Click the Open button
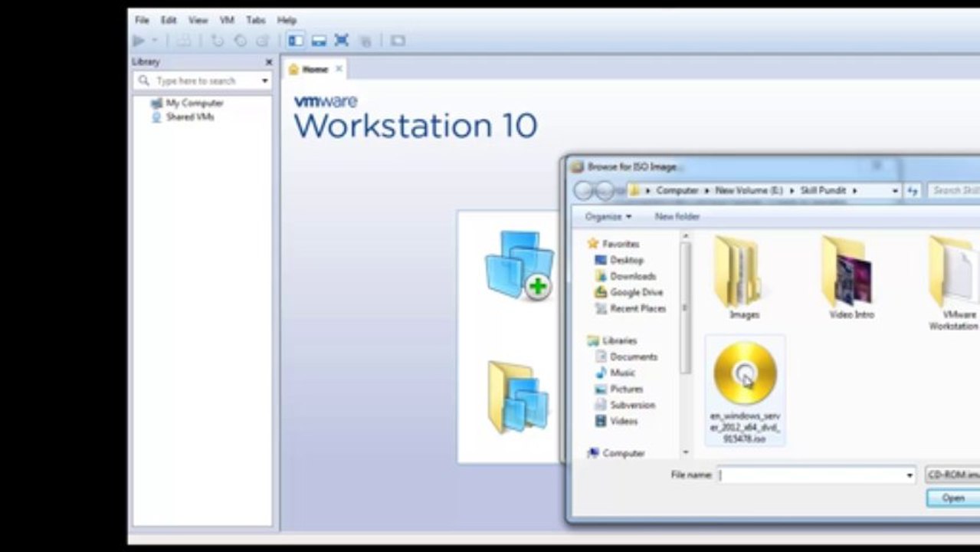Image resolution: width=980 pixels, height=552 pixels. [x=953, y=498]
